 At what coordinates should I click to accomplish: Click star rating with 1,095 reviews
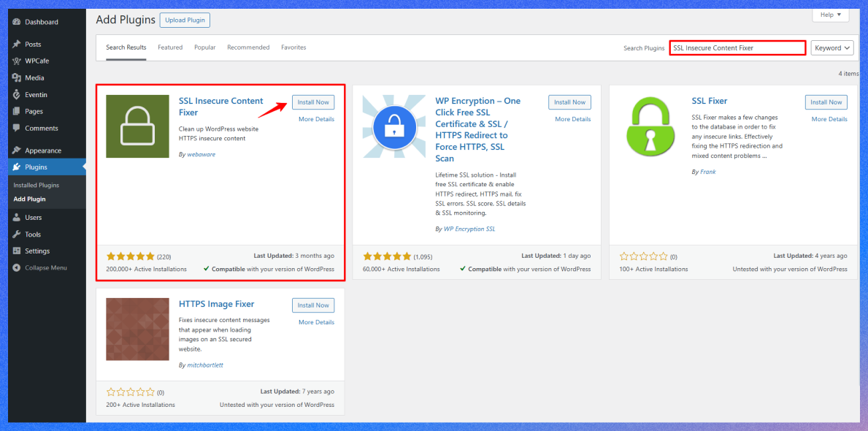point(387,256)
